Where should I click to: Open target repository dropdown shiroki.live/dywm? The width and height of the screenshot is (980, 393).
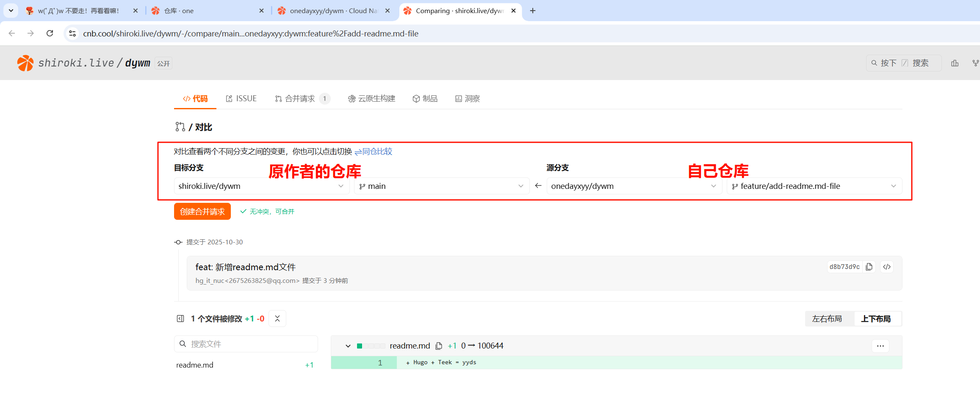[x=261, y=186]
